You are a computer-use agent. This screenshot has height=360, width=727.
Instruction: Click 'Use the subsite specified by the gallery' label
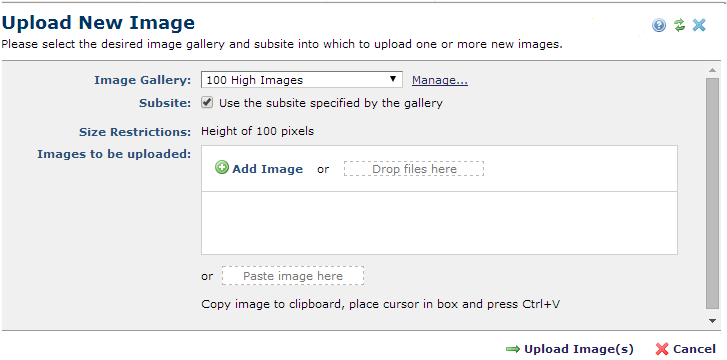tap(331, 103)
